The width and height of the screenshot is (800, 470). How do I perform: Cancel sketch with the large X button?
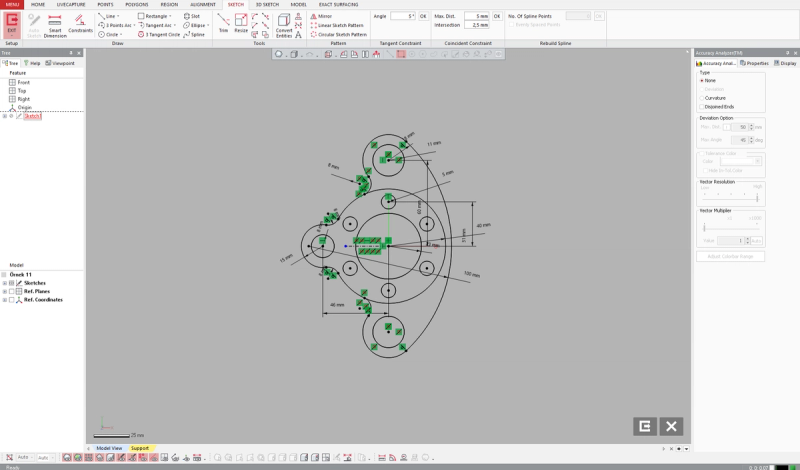pos(671,427)
